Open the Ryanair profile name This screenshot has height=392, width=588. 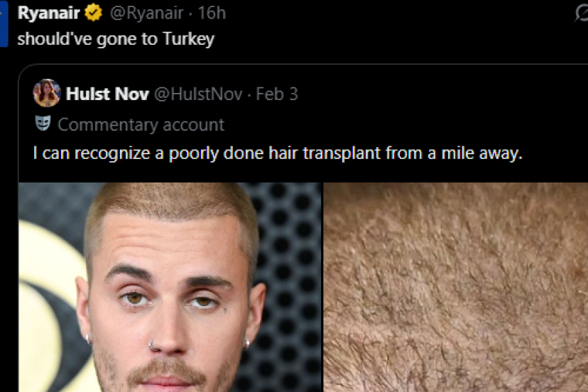click(x=48, y=13)
